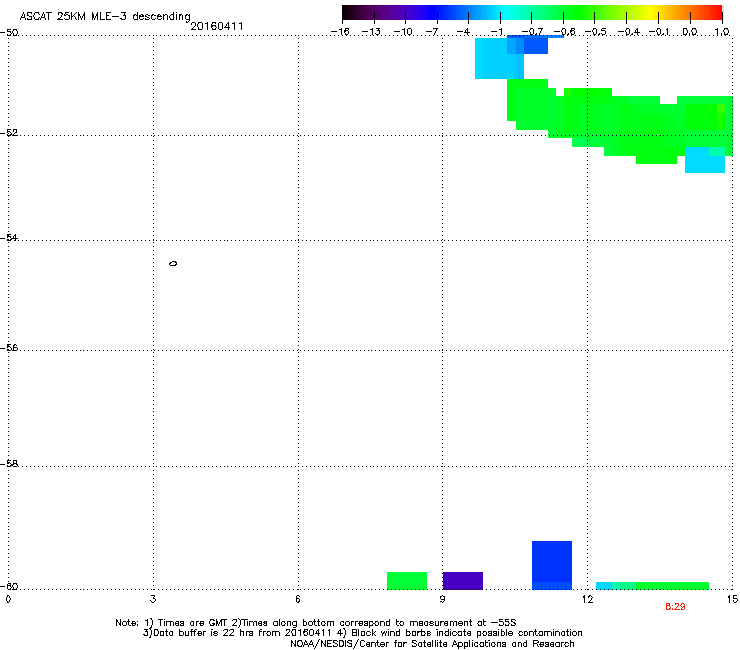Viewport: 740px width, 650px height.
Task: Click the color bar label "-0.6"
Action: 563,32
